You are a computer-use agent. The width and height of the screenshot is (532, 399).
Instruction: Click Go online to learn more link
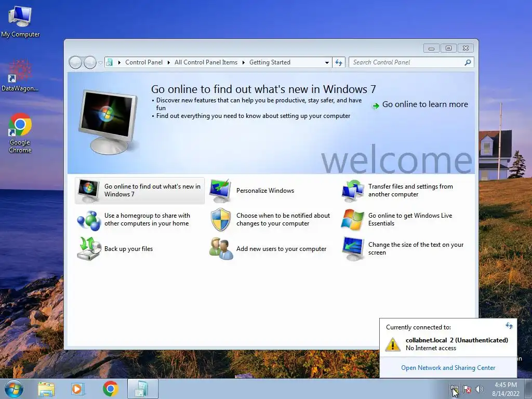425,104
